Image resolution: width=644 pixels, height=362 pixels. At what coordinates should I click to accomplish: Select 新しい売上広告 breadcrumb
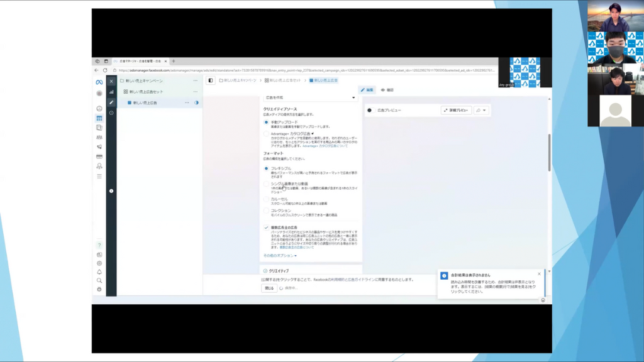(x=324, y=80)
